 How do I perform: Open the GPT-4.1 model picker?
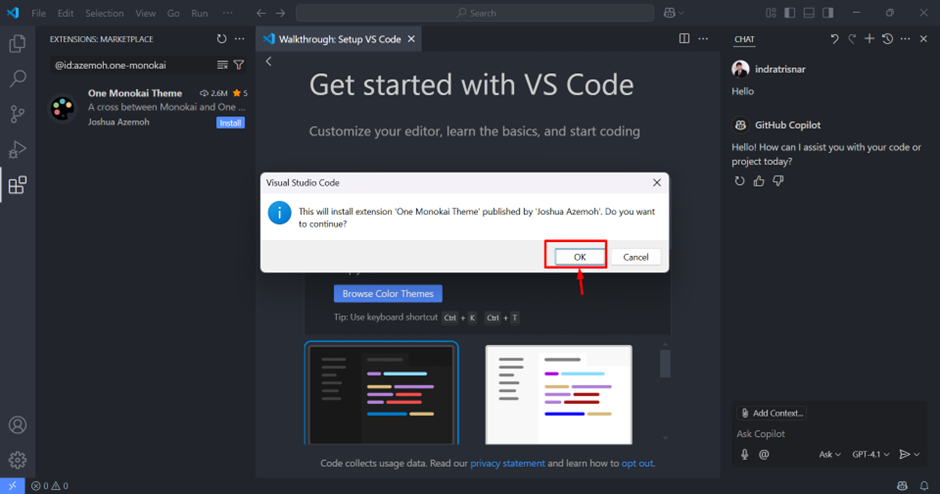870,454
